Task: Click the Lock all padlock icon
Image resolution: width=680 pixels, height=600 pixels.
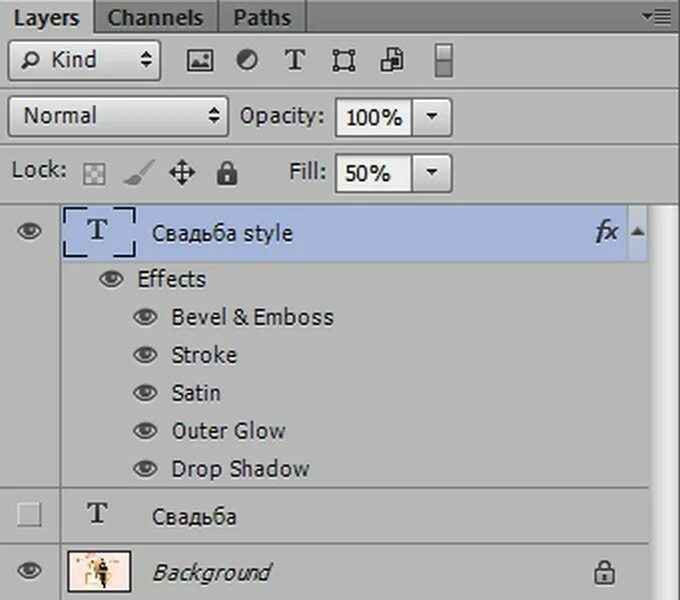Action: (x=227, y=174)
